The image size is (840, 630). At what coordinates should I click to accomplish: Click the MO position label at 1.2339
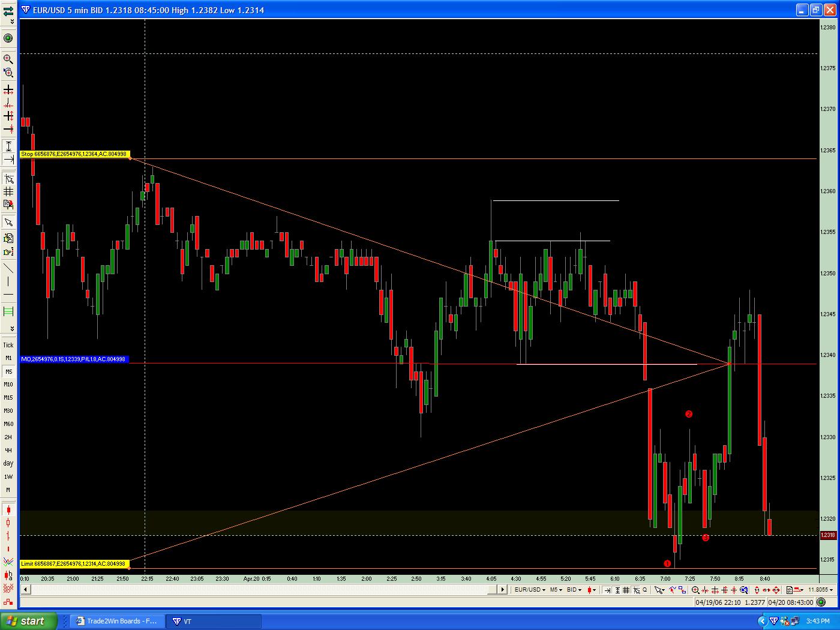(74, 359)
